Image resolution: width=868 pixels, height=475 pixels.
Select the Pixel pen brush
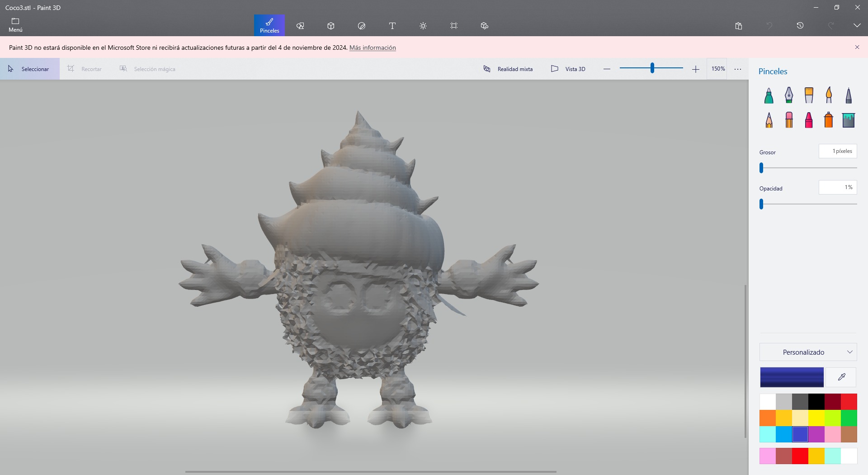click(x=849, y=95)
